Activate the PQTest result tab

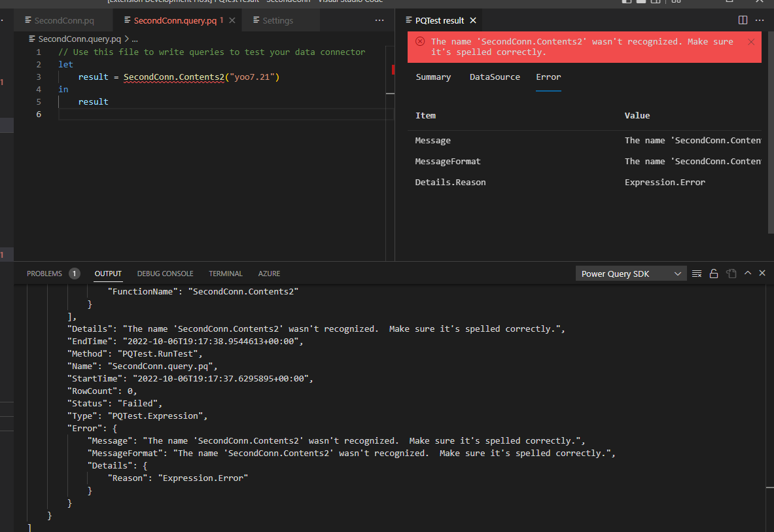(x=439, y=21)
